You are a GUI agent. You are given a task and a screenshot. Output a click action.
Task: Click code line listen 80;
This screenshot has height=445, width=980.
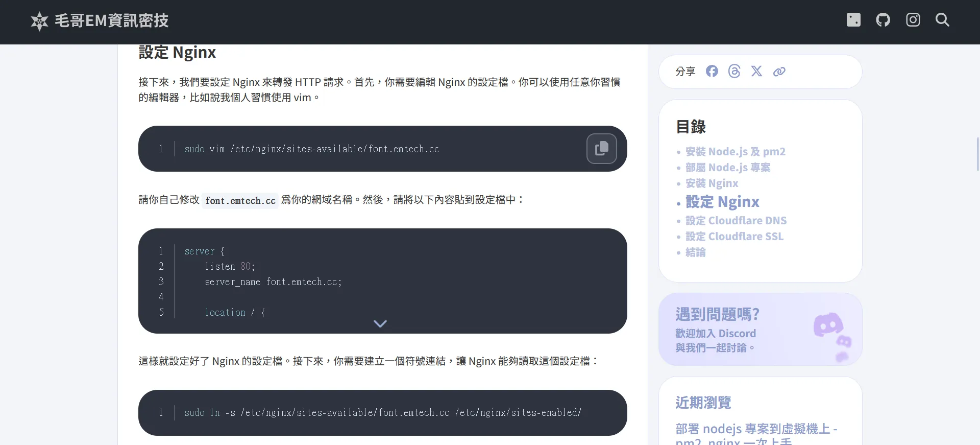pyautogui.click(x=230, y=267)
